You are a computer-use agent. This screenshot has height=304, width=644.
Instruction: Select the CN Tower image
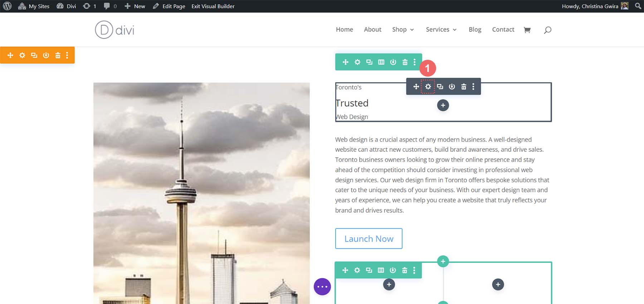(x=201, y=193)
